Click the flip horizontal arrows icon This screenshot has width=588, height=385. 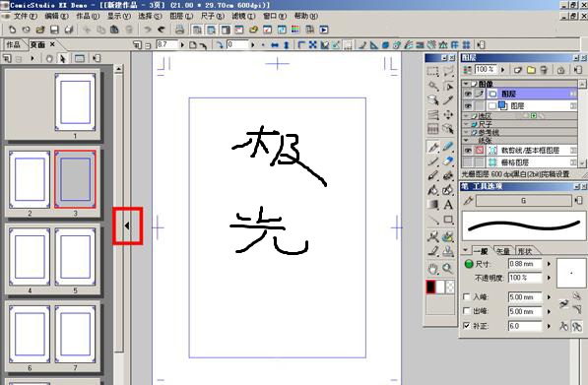click(x=275, y=45)
